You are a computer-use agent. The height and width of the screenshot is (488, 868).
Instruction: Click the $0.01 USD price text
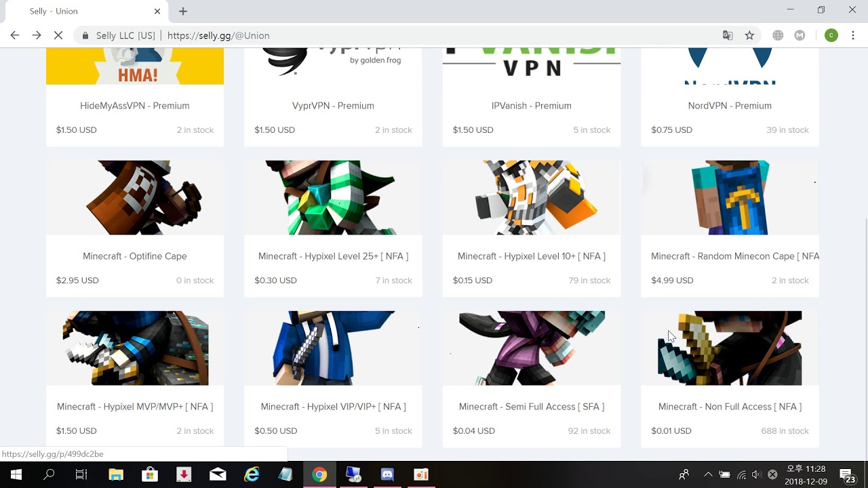(671, 431)
